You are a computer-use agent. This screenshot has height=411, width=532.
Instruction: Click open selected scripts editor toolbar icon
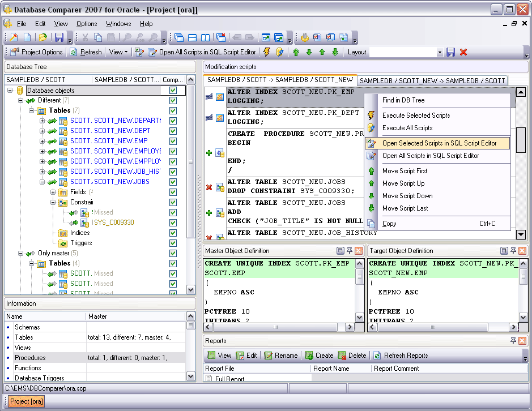139,52
